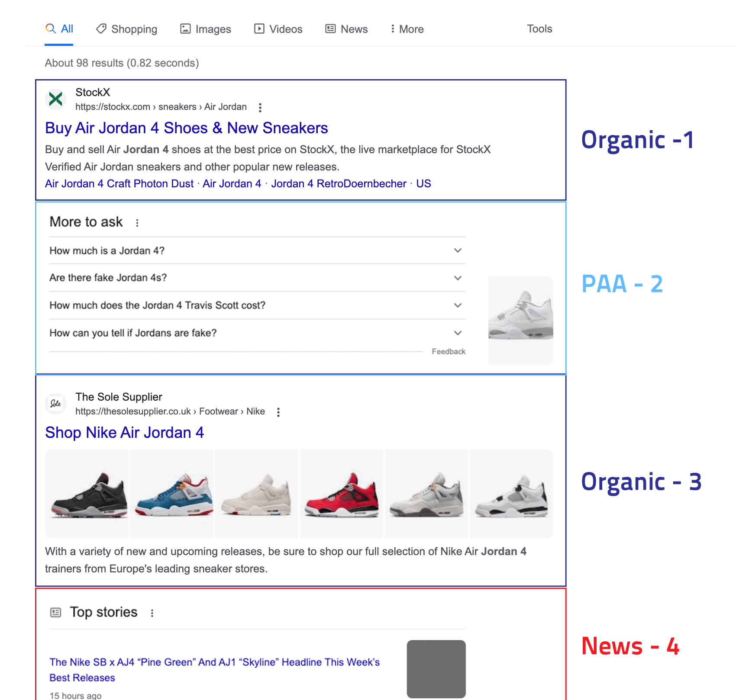Click the StockX favicon icon

(x=56, y=99)
